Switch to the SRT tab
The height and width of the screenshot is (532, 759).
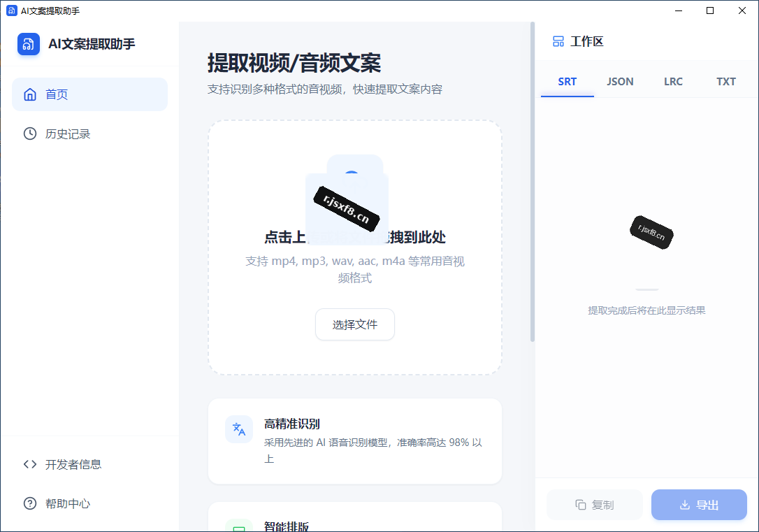point(568,82)
